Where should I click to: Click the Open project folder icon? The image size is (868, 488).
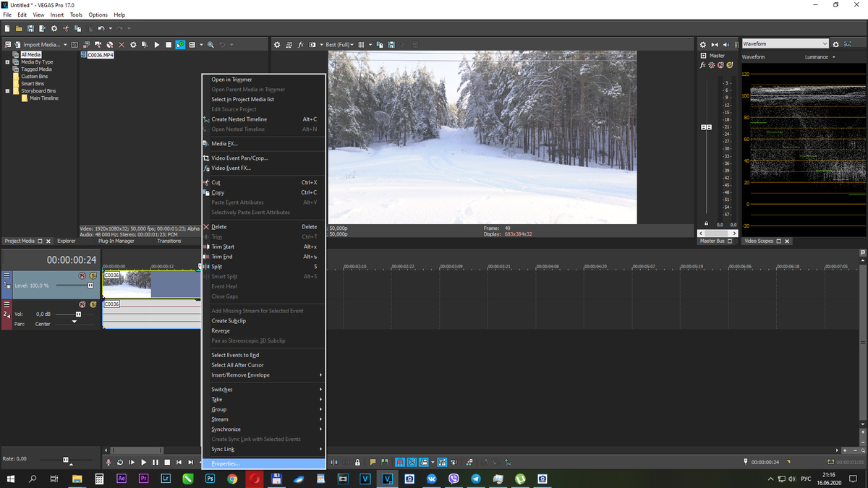(x=19, y=28)
